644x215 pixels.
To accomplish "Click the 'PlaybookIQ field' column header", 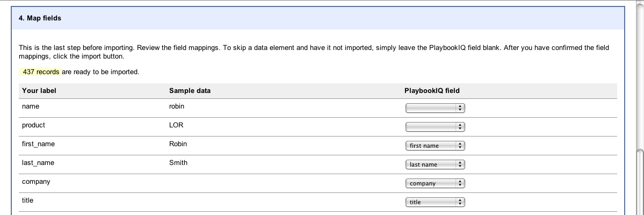I will 431,91.
